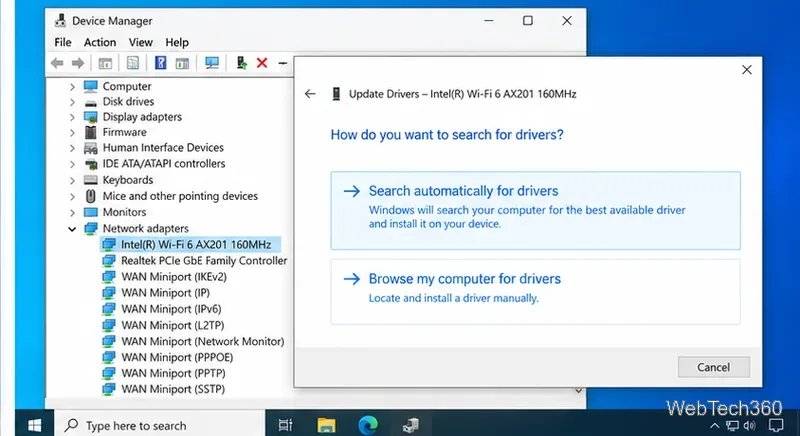Click the taskbar search box
Image resolution: width=800 pixels, height=436 pixels.
pos(160,425)
